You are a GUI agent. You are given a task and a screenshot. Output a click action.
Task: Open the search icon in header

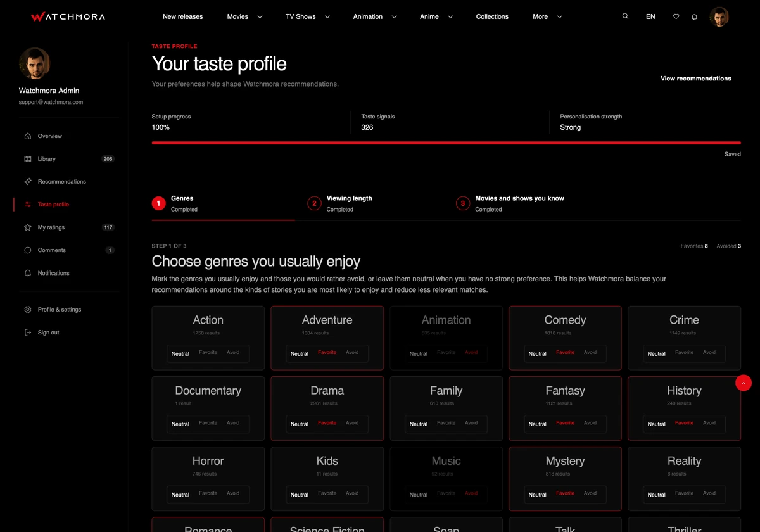(625, 16)
